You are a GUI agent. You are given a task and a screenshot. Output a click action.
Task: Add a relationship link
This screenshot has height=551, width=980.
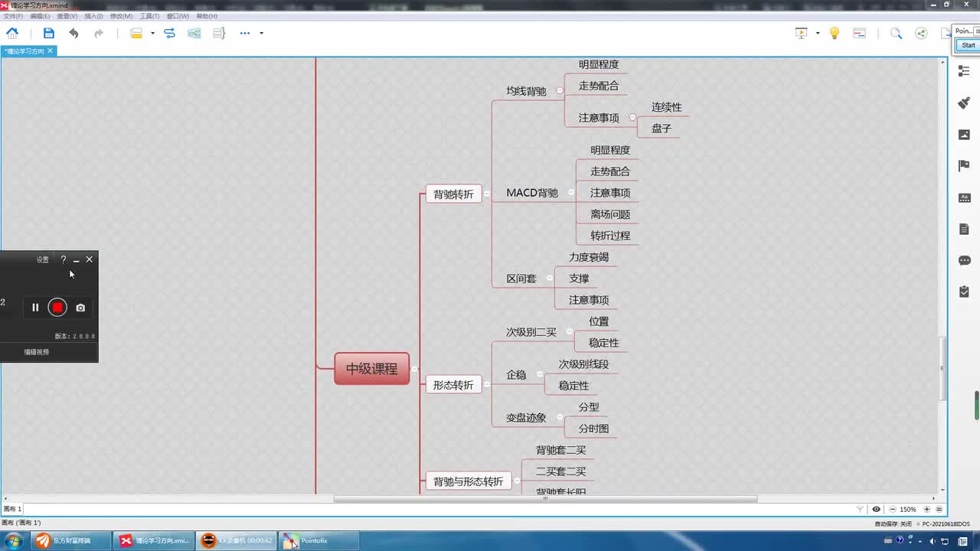(x=170, y=33)
